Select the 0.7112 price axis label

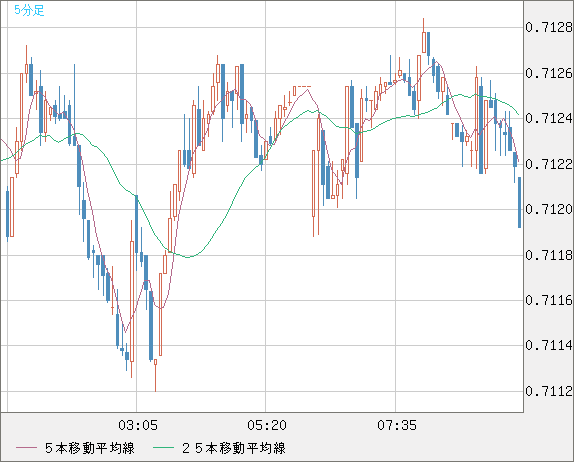coord(549,391)
